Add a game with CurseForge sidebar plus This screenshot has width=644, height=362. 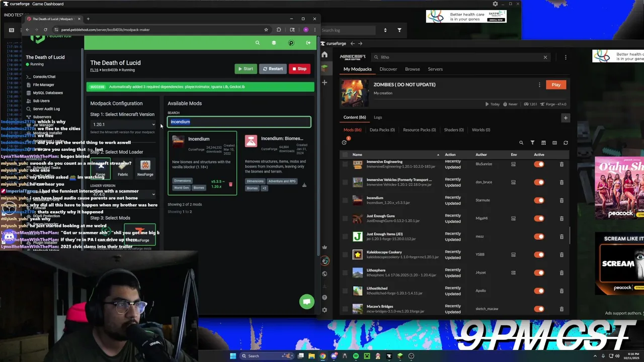click(x=325, y=82)
